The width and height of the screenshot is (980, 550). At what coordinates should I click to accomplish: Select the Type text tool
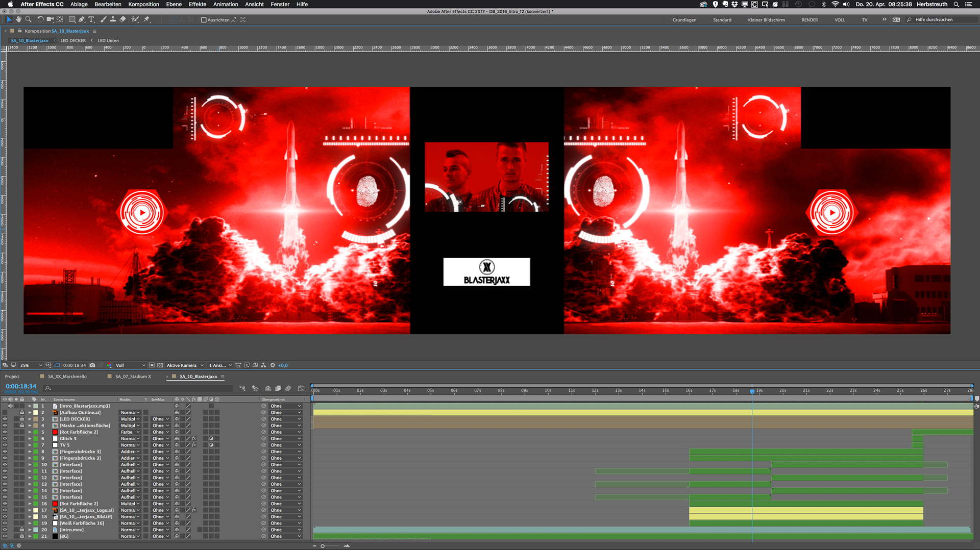91,19
